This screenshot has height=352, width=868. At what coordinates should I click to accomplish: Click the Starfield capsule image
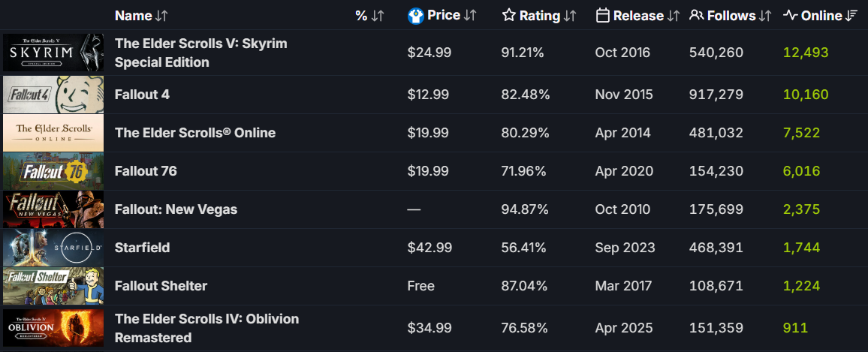[x=53, y=248]
